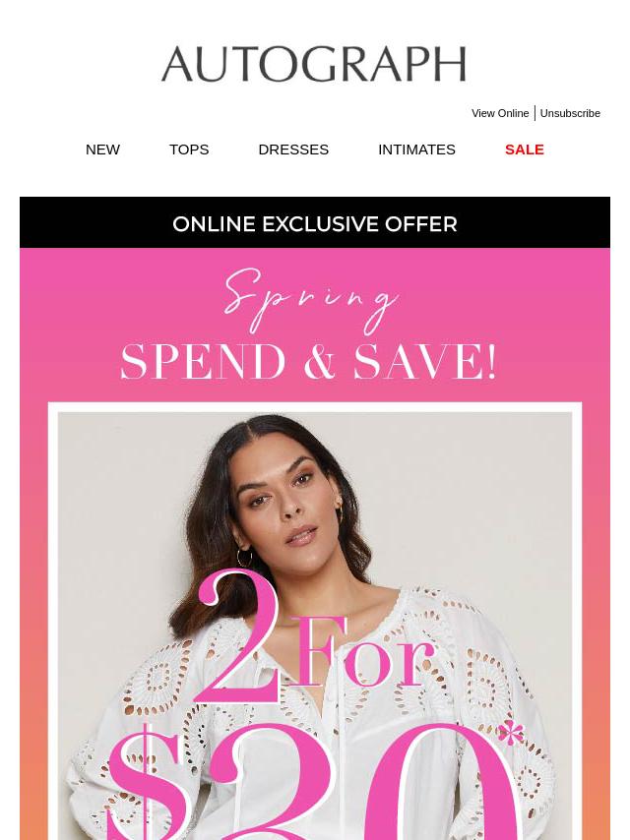Click the divider between View Online and Unsubscribe
630x840 pixels.
click(x=535, y=113)
